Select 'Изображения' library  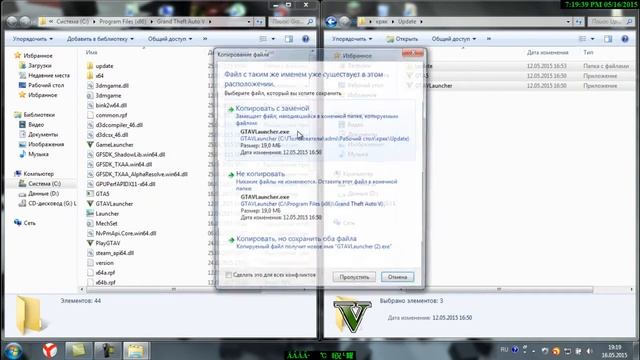[46, 144]
